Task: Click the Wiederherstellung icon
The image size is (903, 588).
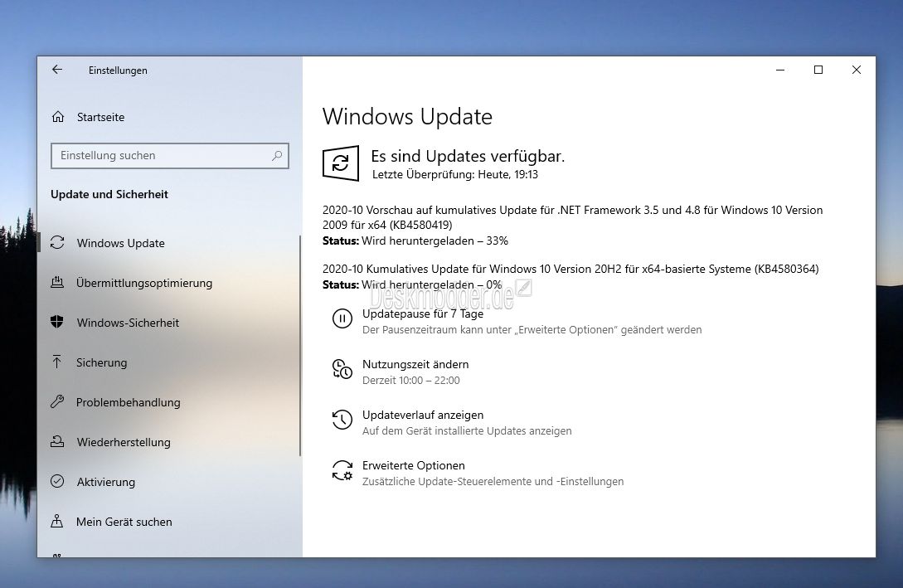Action: click(57, 442)
